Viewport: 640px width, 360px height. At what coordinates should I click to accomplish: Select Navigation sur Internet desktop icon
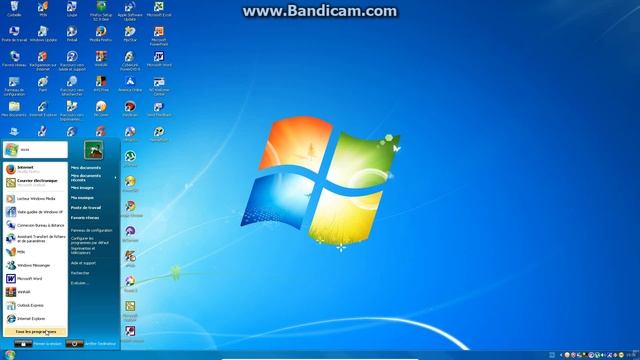click(x=43, y=60)
